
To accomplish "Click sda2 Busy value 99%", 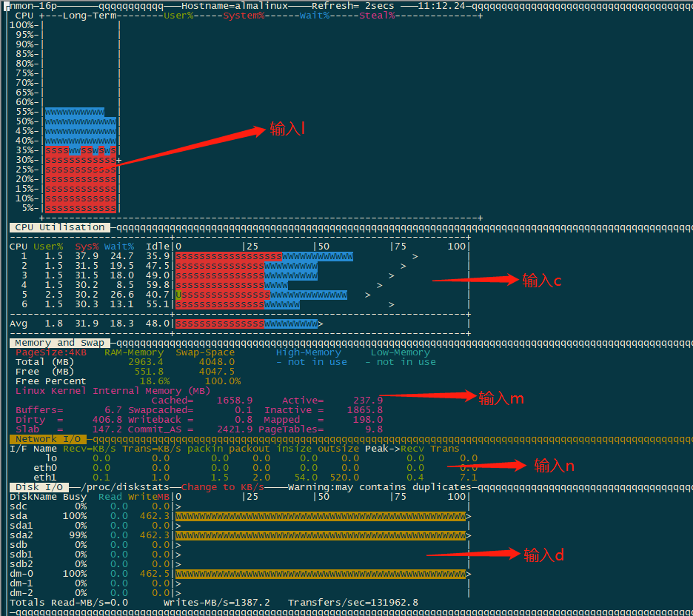I will pos(78,535).
